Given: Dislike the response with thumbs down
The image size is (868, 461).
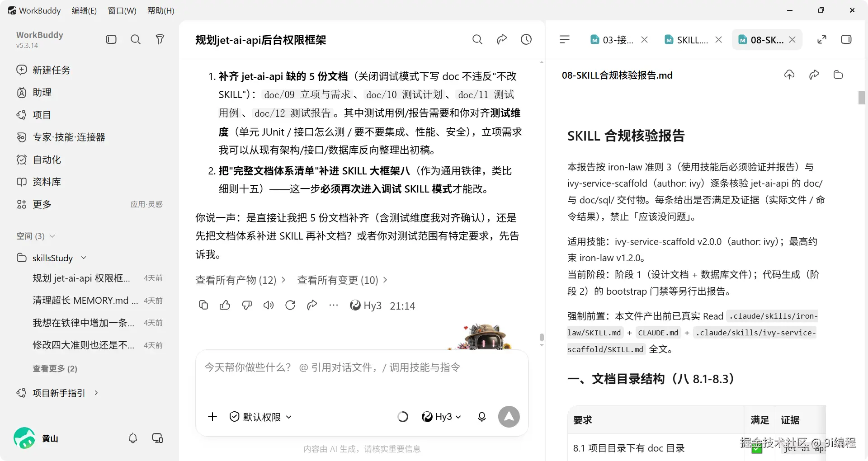Looking at the screenshot, I should click(247, 306).
